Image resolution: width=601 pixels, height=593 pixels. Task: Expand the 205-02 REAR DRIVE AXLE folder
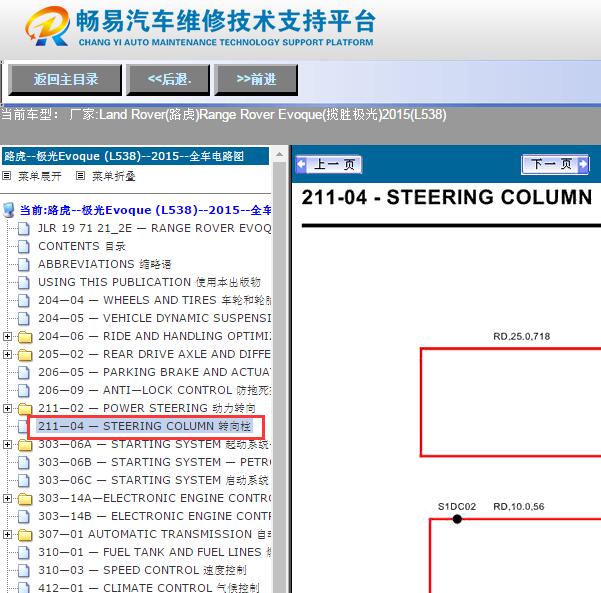pos(7,355)
